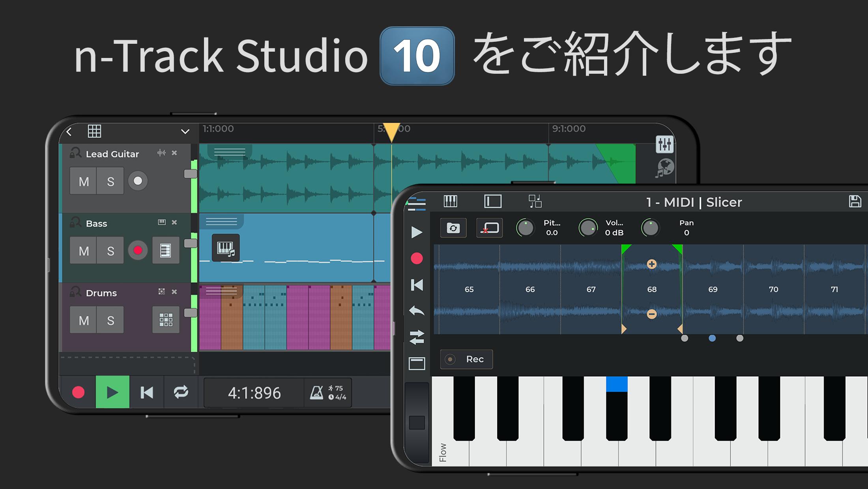The image size is (868, 489).
Task: Play in the Slicer side transport
Action: (417, 232)
